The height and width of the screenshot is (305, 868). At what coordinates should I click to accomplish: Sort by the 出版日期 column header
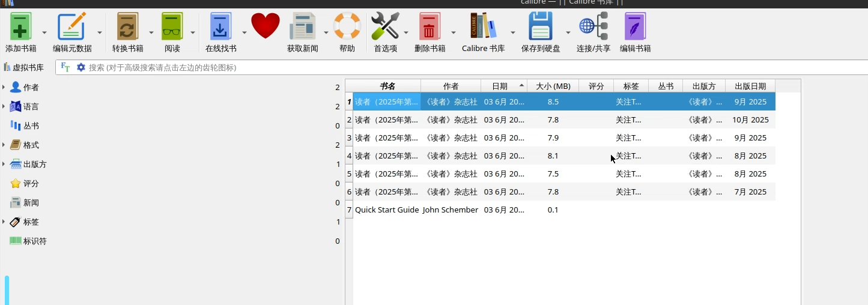750,86
